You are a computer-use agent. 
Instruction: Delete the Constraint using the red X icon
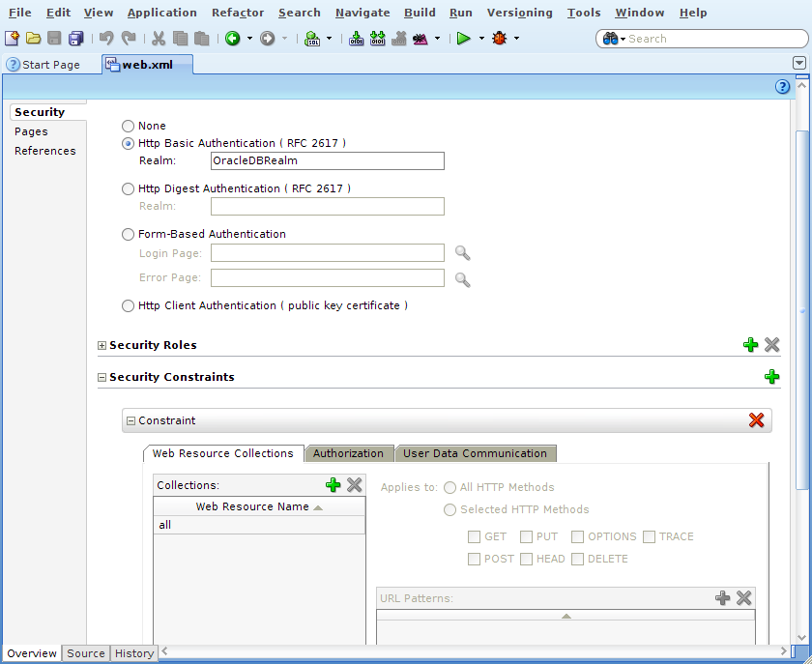click(x=757, y=419)
